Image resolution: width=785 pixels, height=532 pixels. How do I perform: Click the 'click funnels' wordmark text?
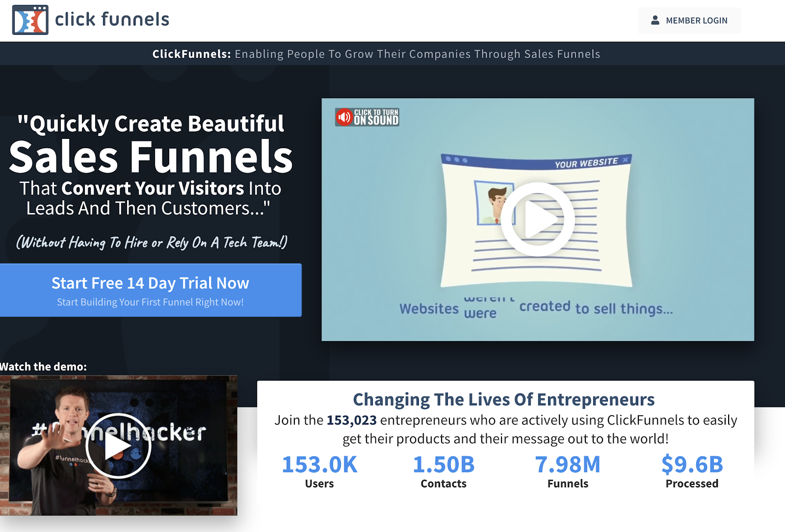coord(112,20)
